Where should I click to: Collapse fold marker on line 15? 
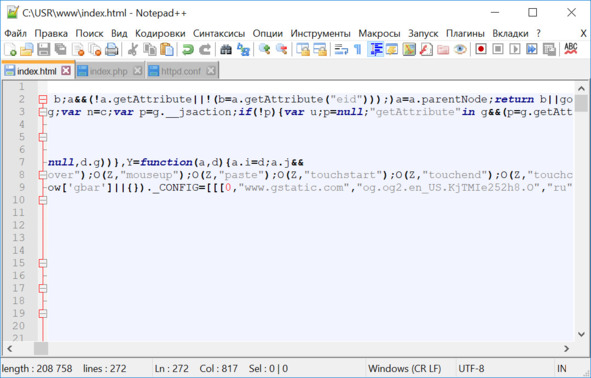[x=43, y=263]
